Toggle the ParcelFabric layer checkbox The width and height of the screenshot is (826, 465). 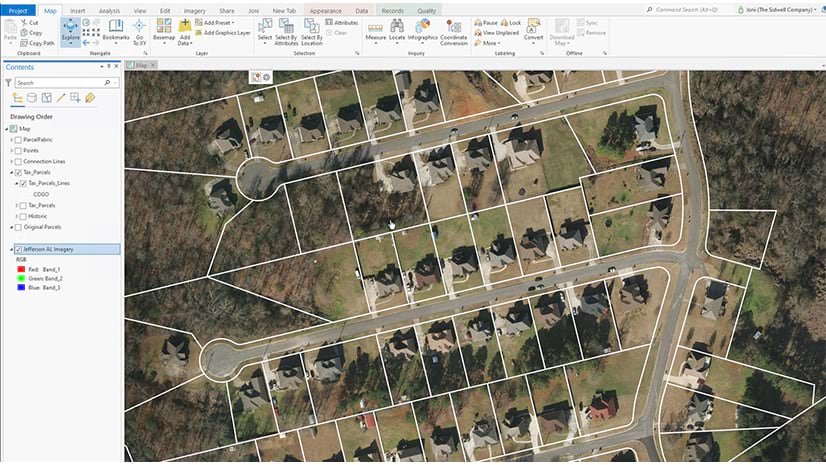[x=18, y=140]
